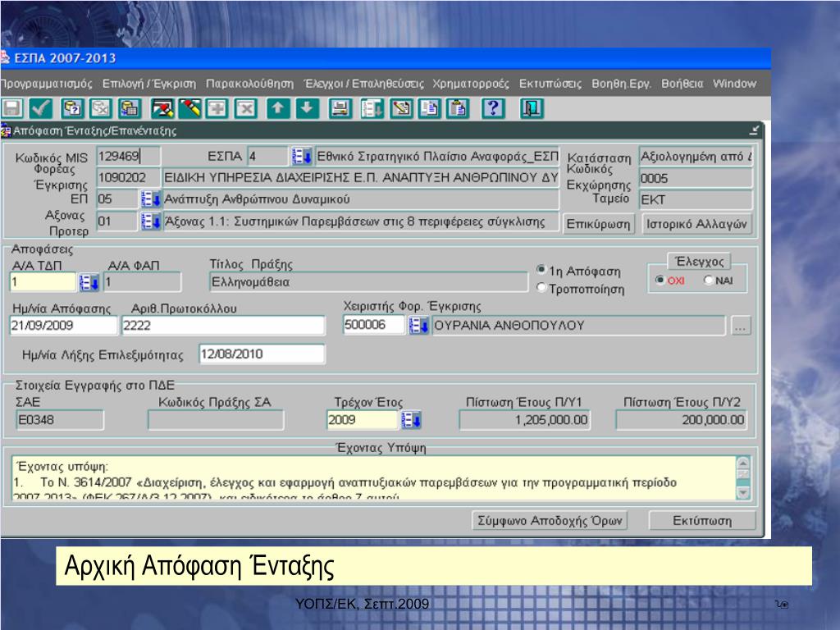Screen dimensions: 840x630
Task: Click the Εκτύπωση button
Action: (702, 520)
